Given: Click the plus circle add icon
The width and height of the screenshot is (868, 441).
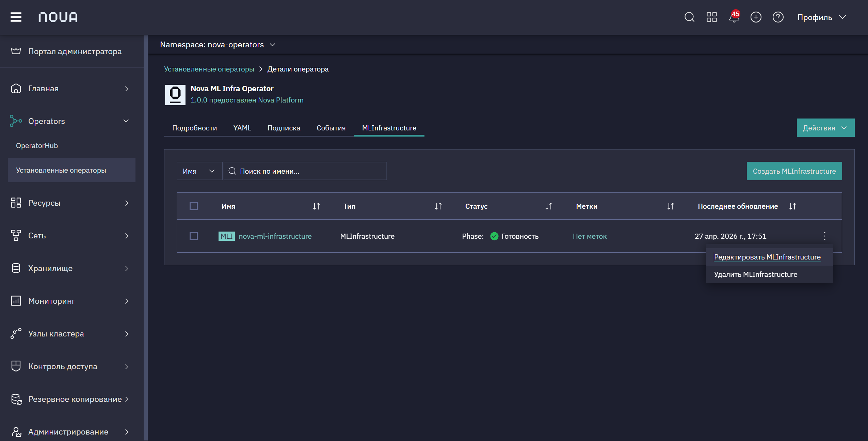Looking at the screenshot, I should click(756, 17).
